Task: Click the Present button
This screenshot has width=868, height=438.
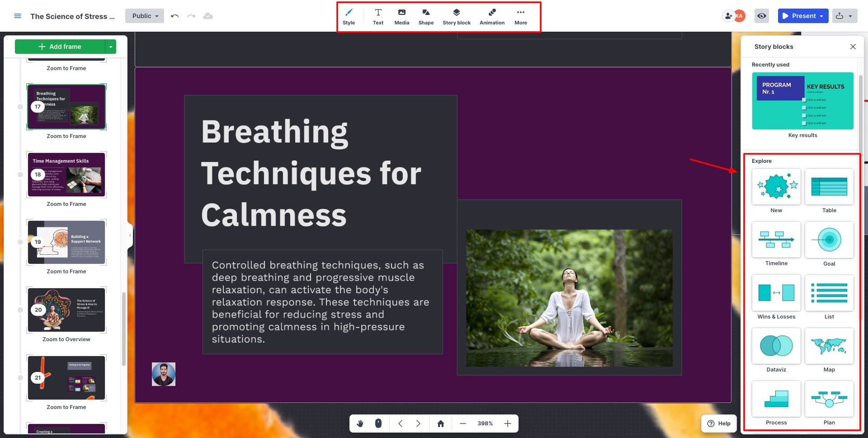Action: (799, 16)
